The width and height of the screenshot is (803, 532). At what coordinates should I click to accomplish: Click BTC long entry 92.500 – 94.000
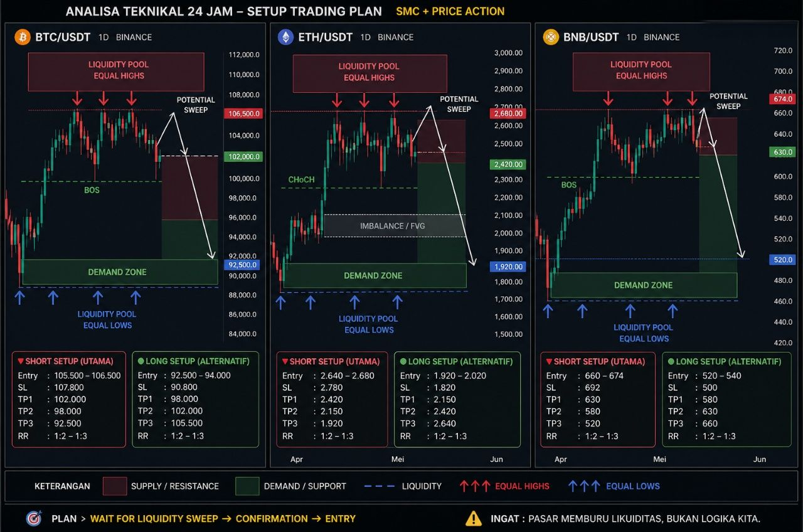(x=201, y=375)
